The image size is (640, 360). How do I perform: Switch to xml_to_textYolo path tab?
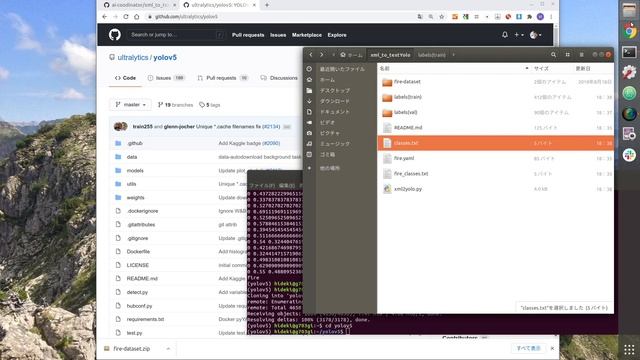(x=390, y=55)
